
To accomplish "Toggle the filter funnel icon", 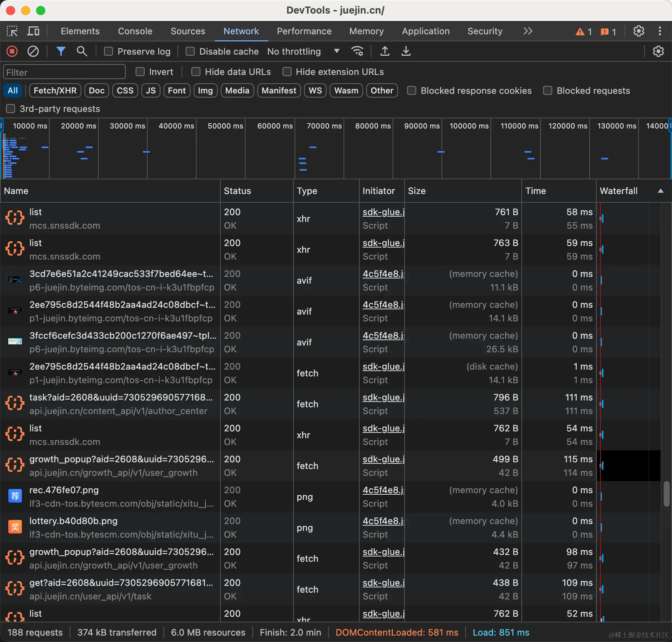I will pyautogui.click(x=61, y=51).
